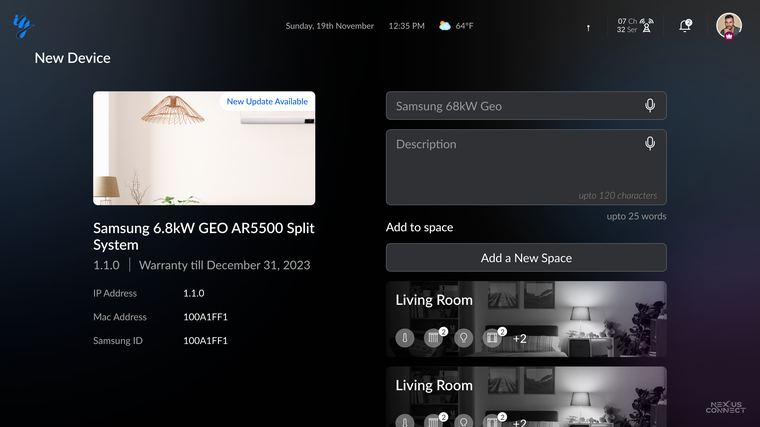Click Warranty till December 31, 2023 text
The image size is (760, 427).
(224, 265)
